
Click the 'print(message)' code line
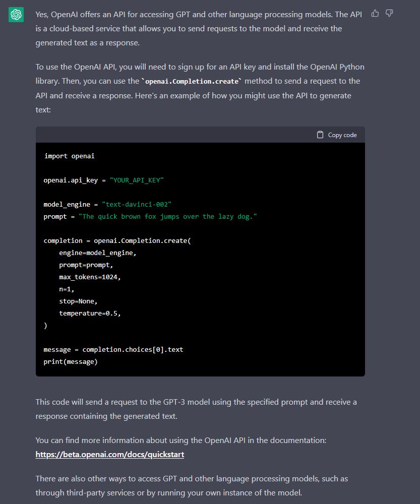(x=71, y=361)
